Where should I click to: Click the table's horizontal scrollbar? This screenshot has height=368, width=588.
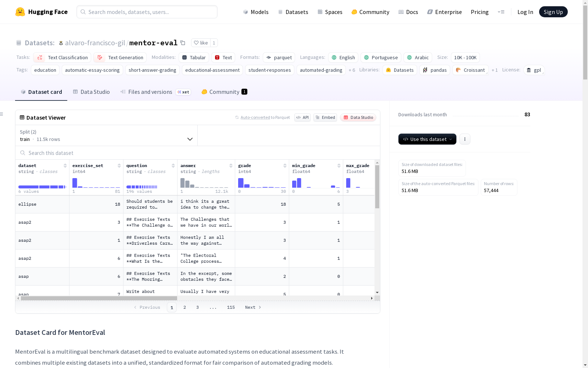pos(99,298)
